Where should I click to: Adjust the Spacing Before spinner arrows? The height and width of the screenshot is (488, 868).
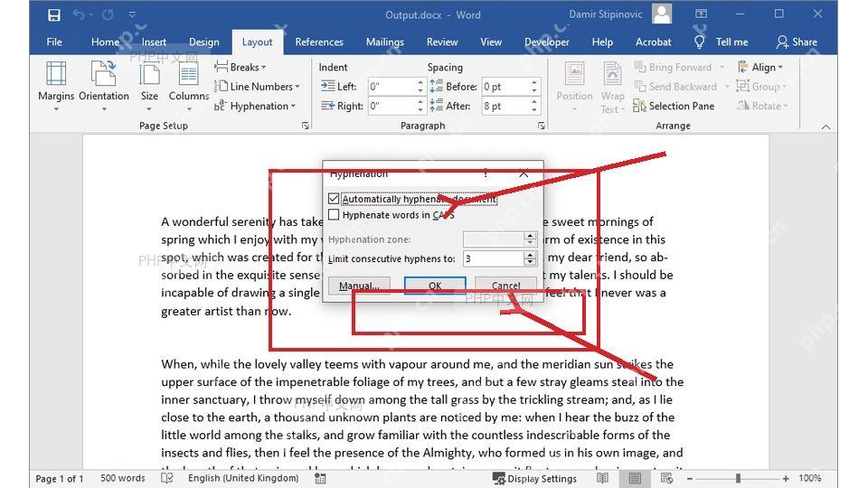pos(534,87)
